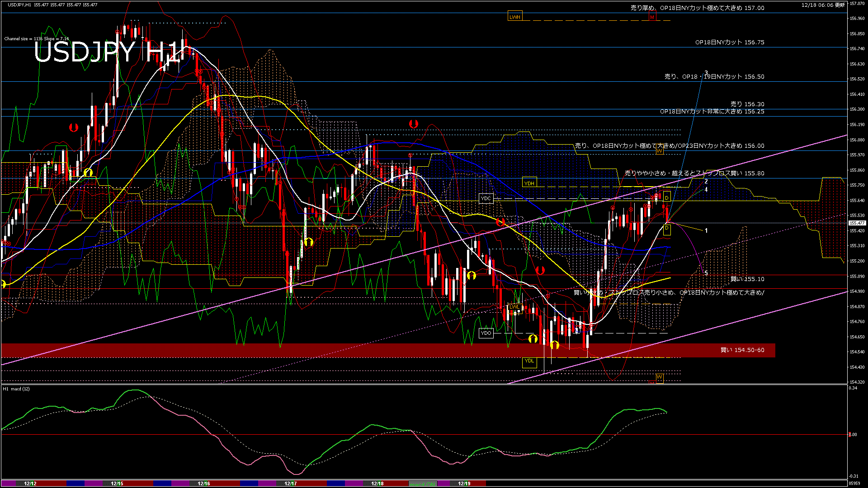Image resolution: width=868 pixels, height=488 pixels.
Task: Click the orange LWL last-week-low label
Action: point(514,307)
